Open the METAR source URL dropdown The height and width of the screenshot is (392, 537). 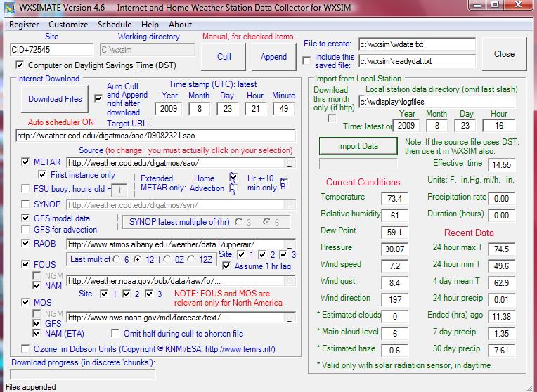(x=290, y=162)
